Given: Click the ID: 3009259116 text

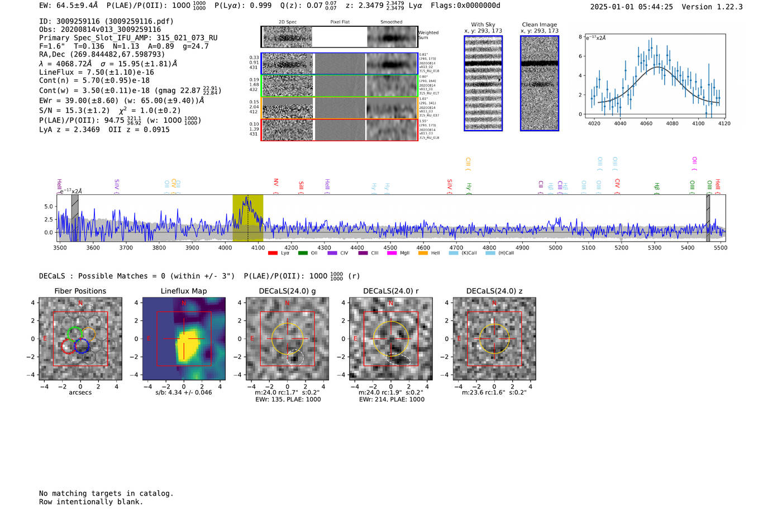Looking at the screenshot, I should pyautogui.click(x=106, y=21).
